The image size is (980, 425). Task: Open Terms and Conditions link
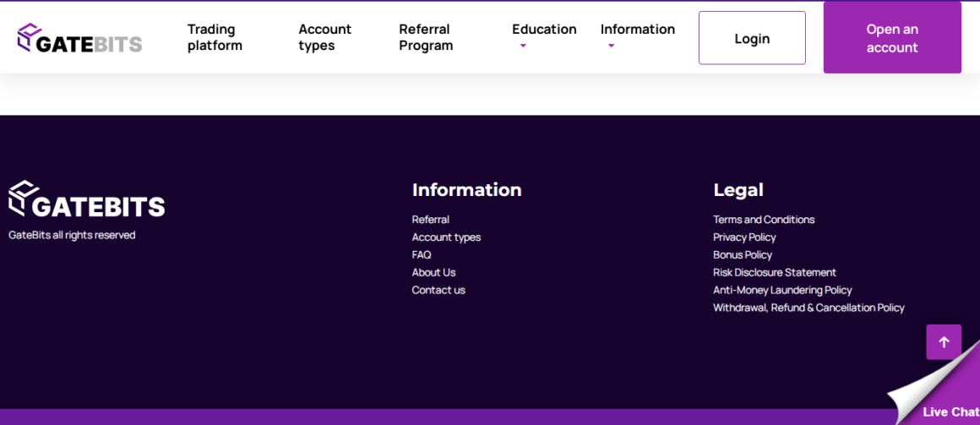(763, 220)
